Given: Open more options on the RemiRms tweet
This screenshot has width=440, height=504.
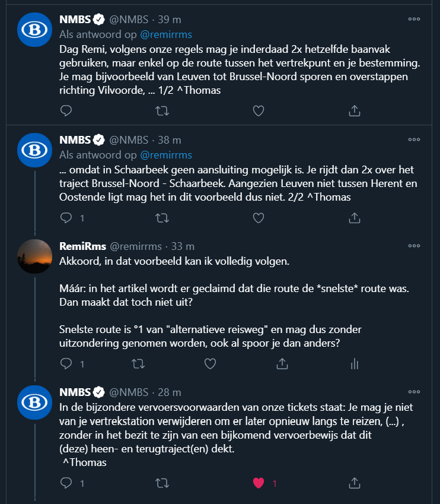Looking at the screenshot, I should point(414,245).
